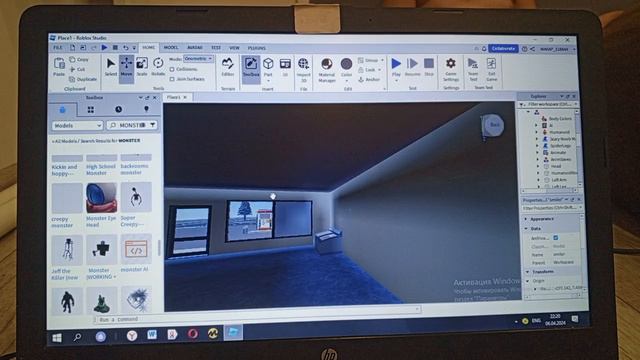Open the Toolbox search filter options
Image resolution: width=640 pixels, height=360 pixels.
(153, 125)
